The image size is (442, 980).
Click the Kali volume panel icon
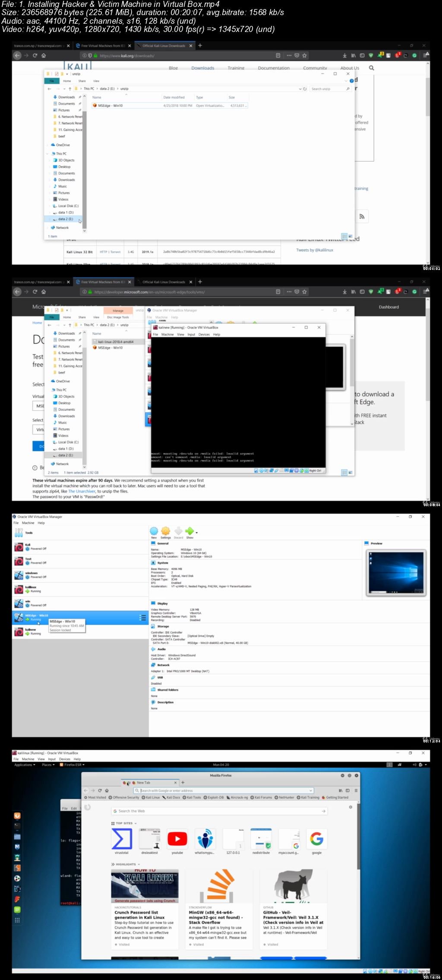[414, 765]
